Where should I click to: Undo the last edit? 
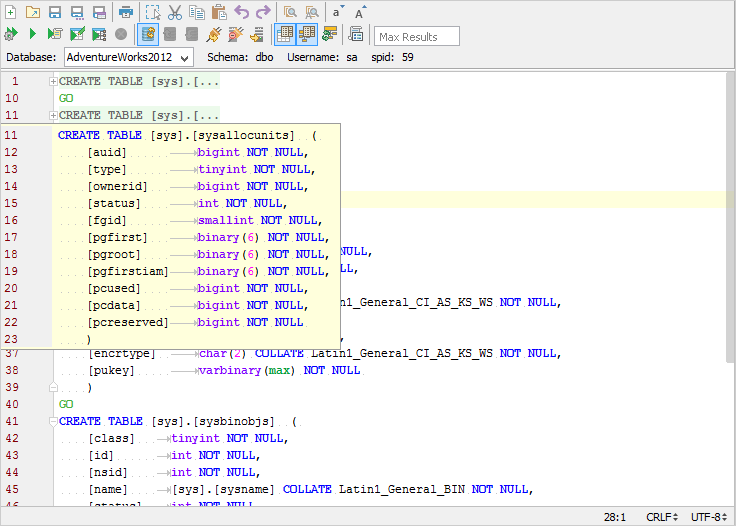(x=241, y=12)
